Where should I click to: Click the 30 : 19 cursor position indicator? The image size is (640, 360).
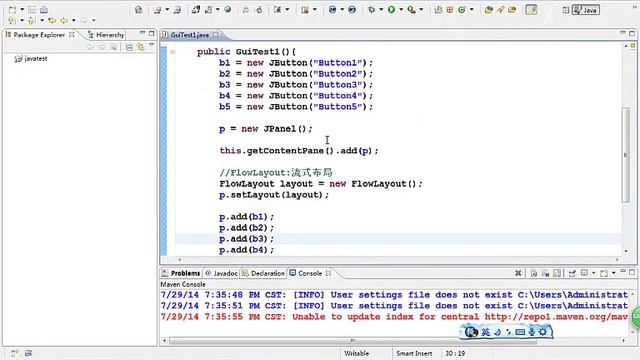pos(455,353)
